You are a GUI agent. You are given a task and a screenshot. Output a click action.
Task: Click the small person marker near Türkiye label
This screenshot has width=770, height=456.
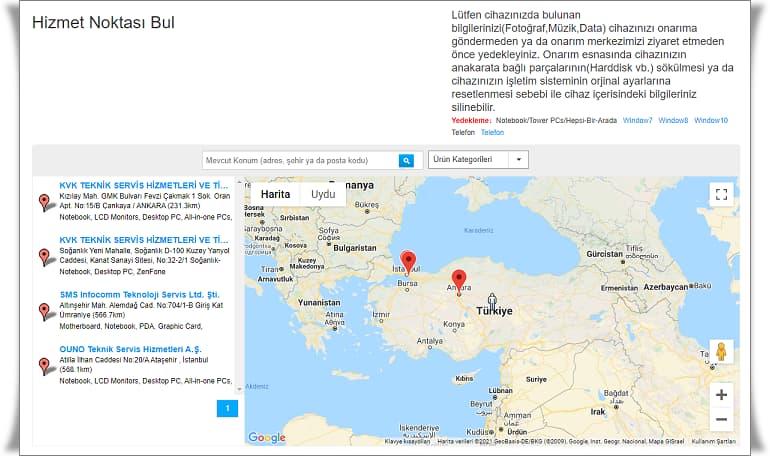[x=492, y=300]
